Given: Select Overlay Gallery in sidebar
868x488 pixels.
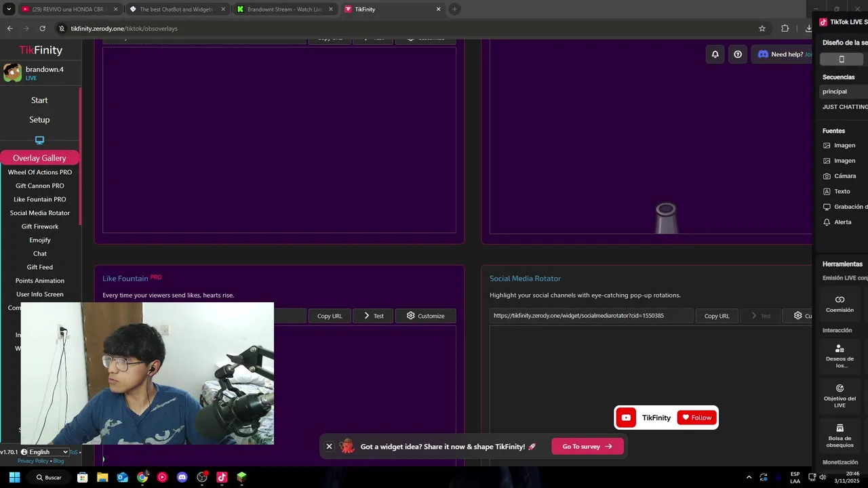Looking at the screenshot, I should [x=39, y=158].
